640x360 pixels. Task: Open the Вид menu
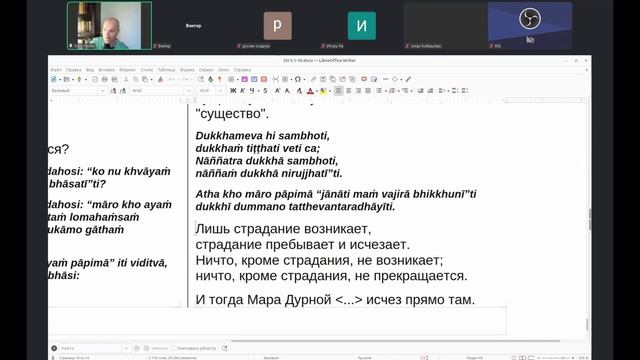click(90, 70)
